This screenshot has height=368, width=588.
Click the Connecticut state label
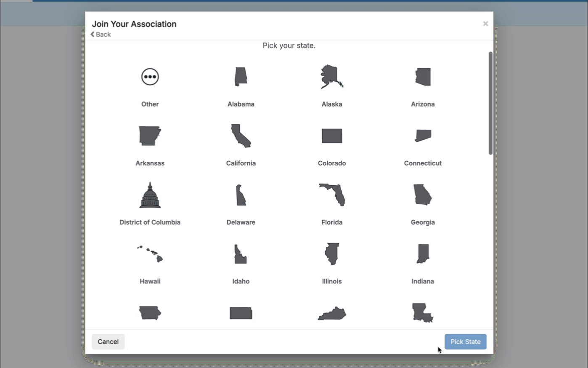pos(423,163)
